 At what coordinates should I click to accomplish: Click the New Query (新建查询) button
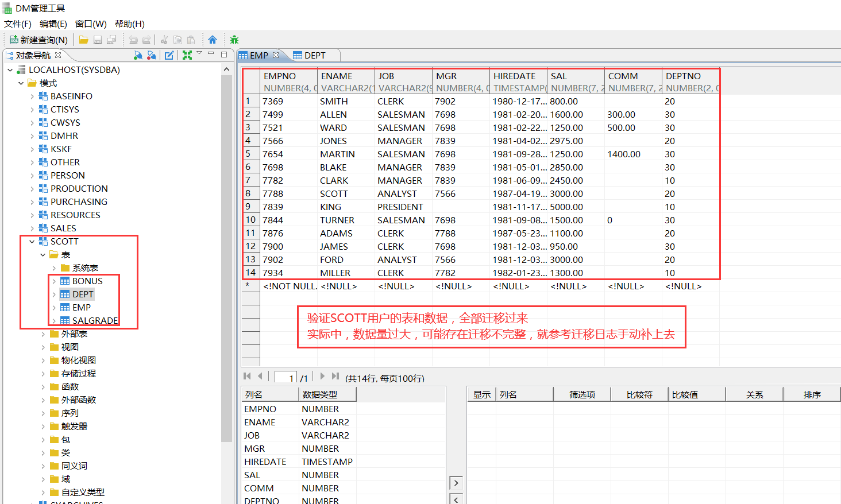click(x=39, y=40)
